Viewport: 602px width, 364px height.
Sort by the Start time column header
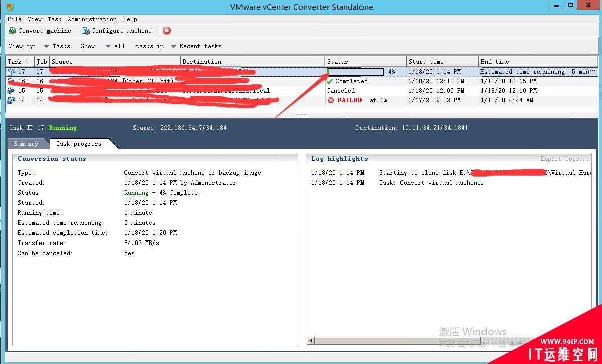click(443, 61)
